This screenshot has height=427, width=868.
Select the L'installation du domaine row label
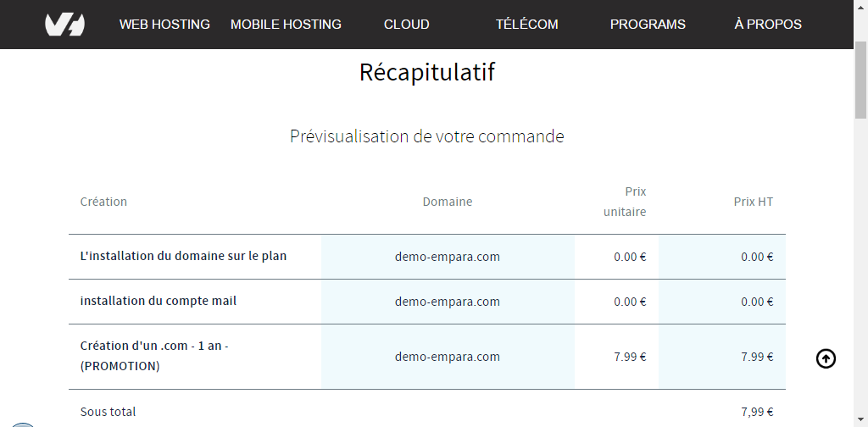click(x=183, y=257)
